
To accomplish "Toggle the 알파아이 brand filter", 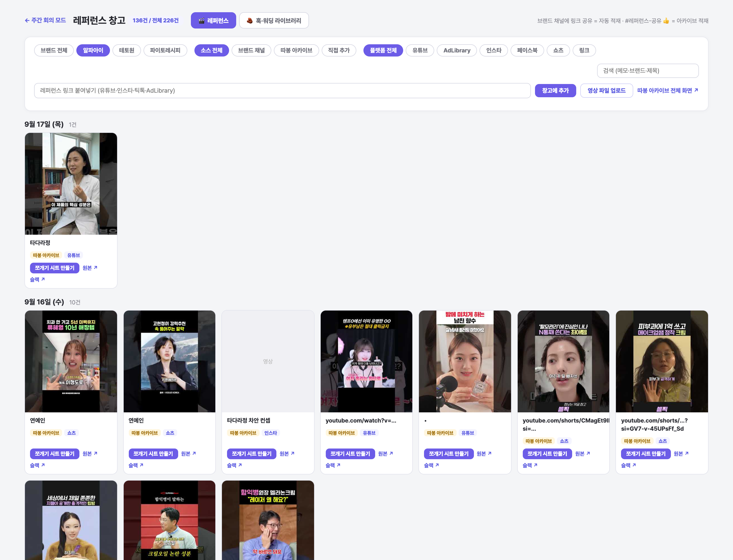I will [x=93, y=50].
